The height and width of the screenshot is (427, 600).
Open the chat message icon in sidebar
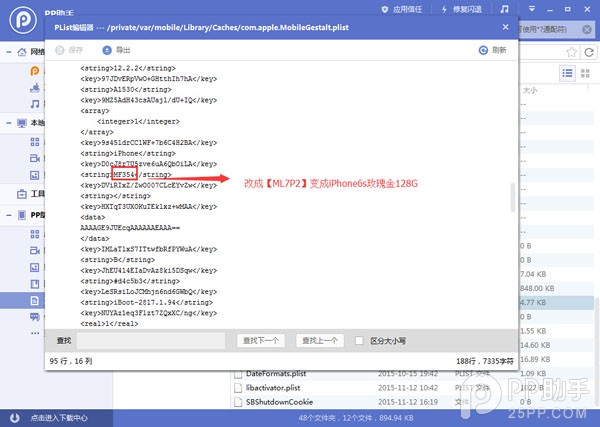(35, 317)
